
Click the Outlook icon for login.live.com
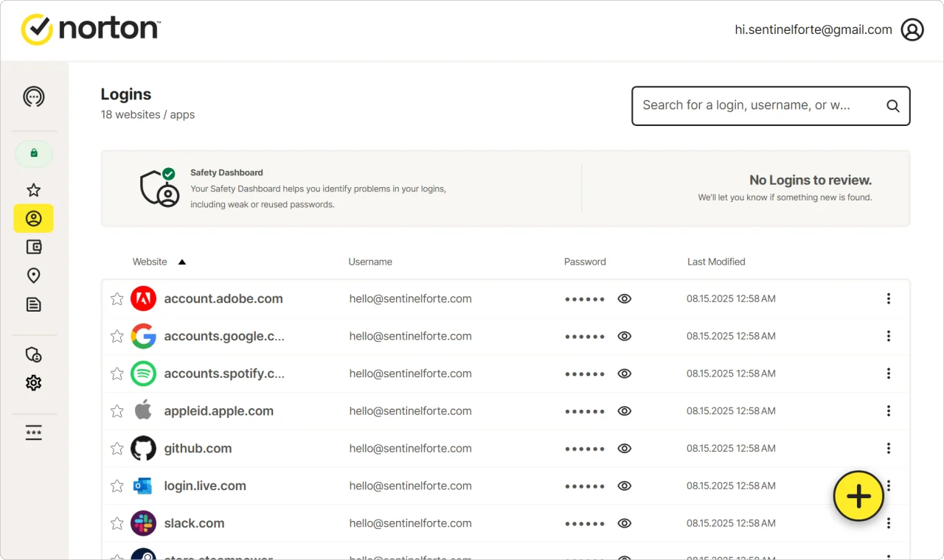[143, 486]
